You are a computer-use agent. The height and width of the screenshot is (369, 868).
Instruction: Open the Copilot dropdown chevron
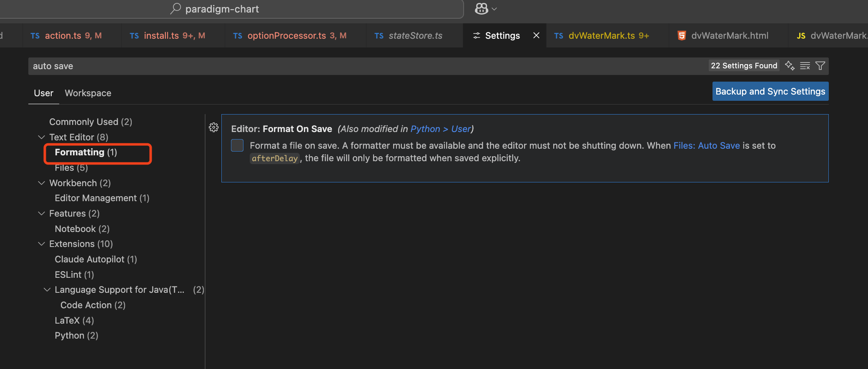click(x=494, y=9)
